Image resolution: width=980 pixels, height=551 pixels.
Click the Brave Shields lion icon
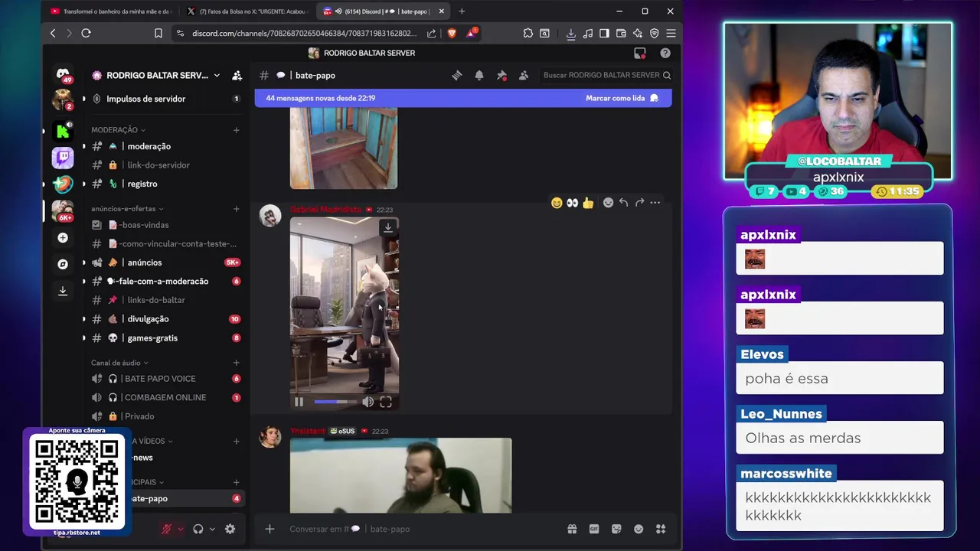pos(452,33)
